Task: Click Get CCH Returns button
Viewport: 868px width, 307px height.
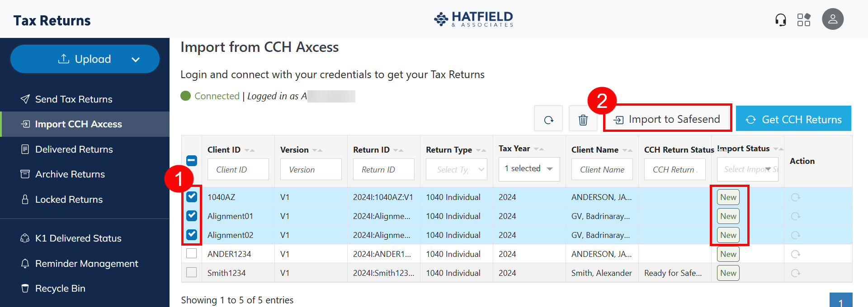Action: 793,119
